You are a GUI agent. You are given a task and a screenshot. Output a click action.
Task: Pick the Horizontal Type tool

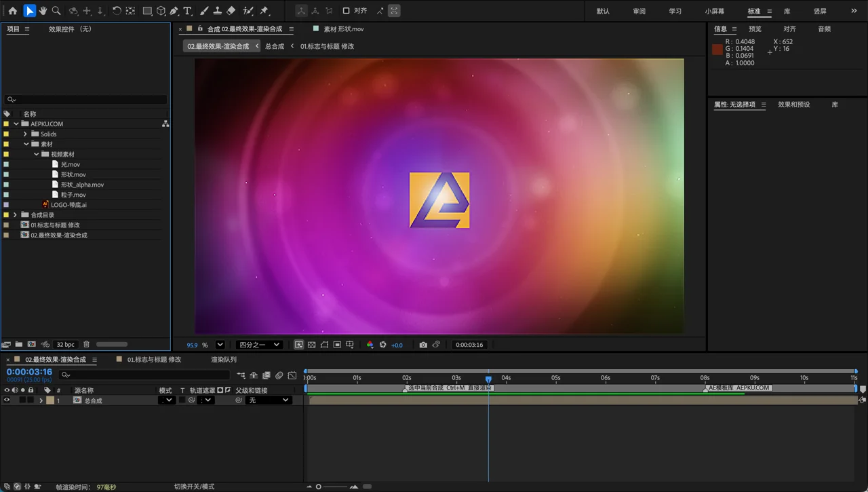point(188,11)
